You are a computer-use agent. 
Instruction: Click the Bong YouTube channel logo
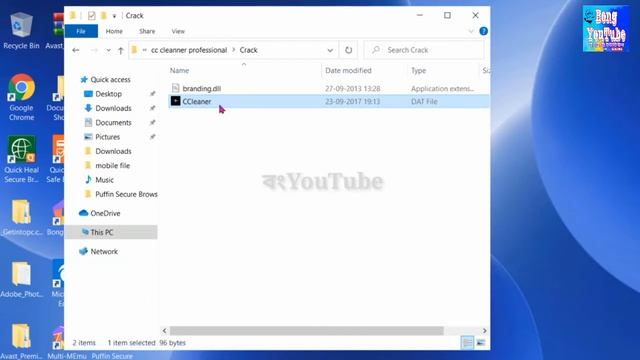tap(606, 29)
